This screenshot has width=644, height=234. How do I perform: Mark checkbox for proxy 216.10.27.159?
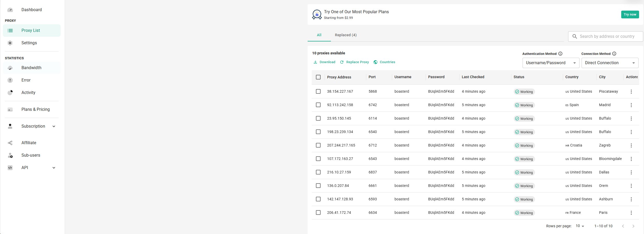coord(318,172)
